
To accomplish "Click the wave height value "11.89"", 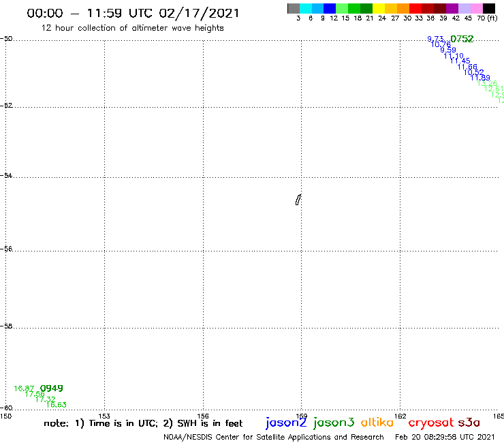I will [x=480, y=78].
